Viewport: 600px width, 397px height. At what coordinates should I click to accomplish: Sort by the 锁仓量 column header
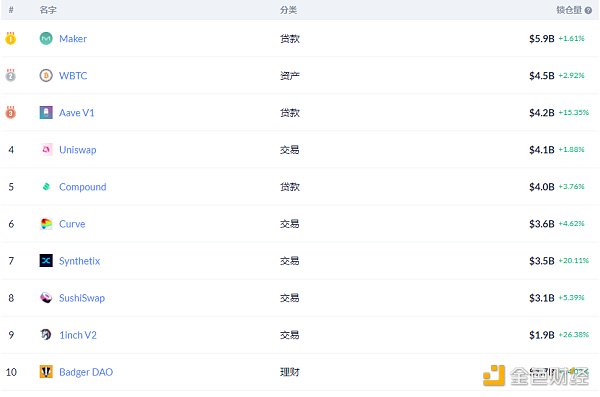click(569, 10)
